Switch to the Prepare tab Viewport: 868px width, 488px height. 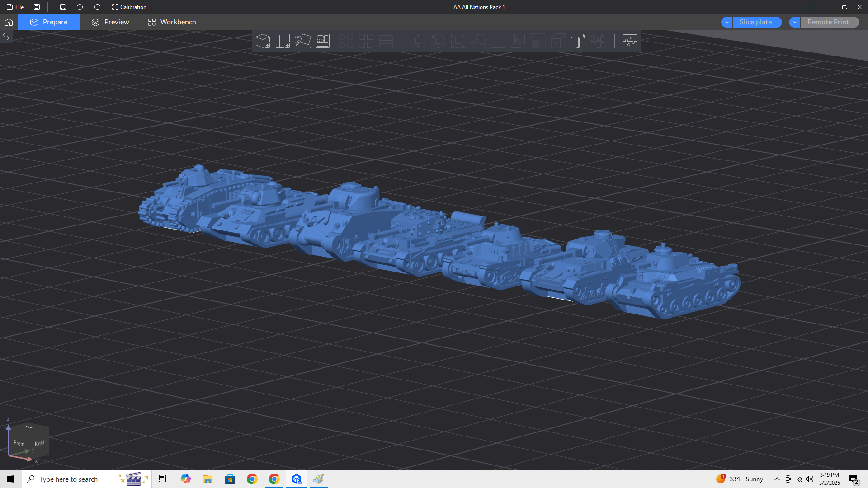[49, 22]
